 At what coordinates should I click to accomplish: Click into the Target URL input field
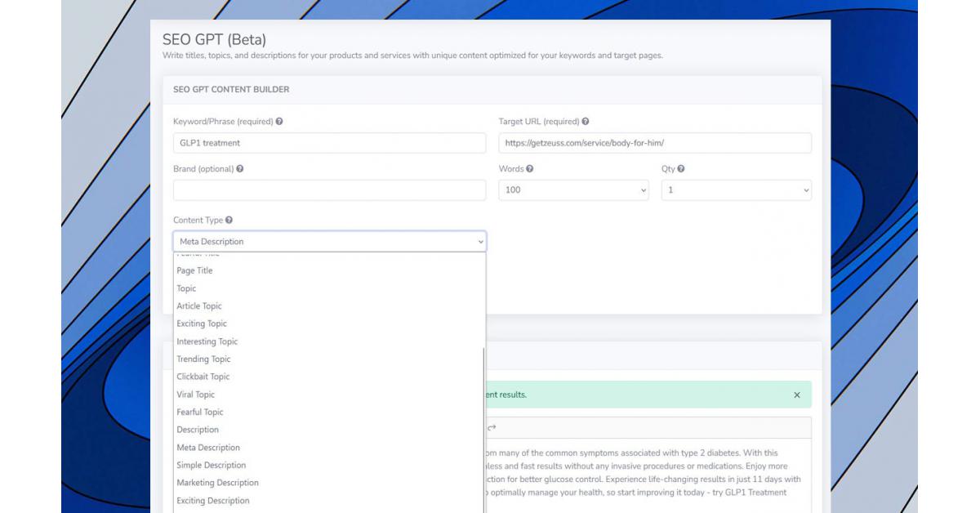654,143
